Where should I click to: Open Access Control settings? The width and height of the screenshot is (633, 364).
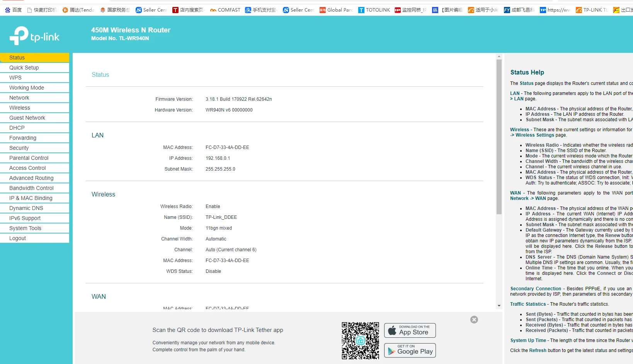pos(34,168)
